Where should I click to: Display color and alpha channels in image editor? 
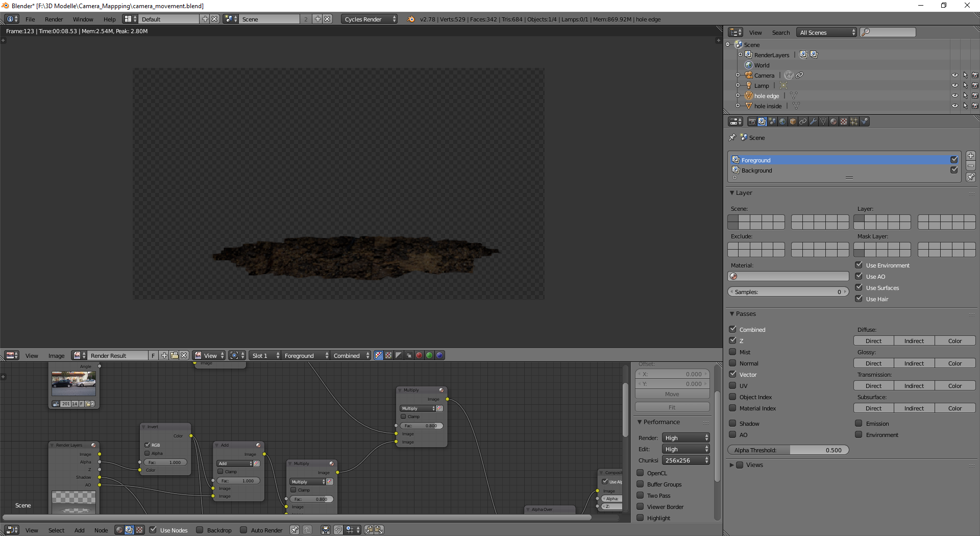(378, 355)
